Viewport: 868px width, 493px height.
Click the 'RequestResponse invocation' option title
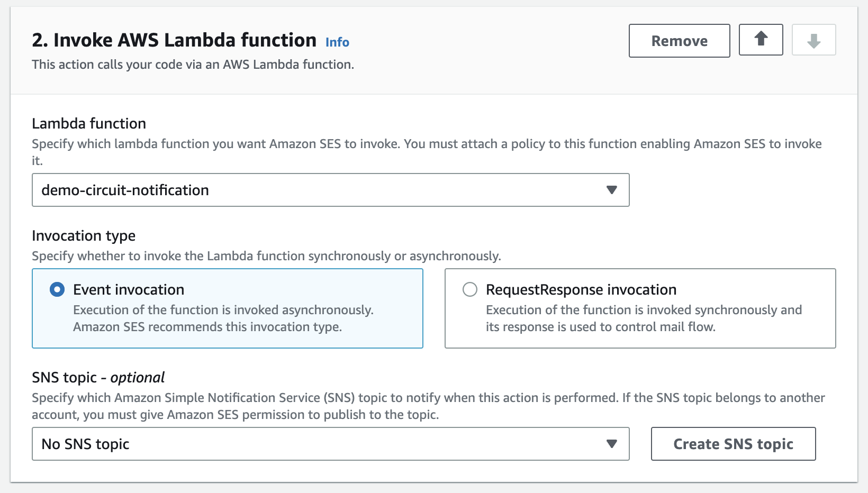tap(581, 289)
